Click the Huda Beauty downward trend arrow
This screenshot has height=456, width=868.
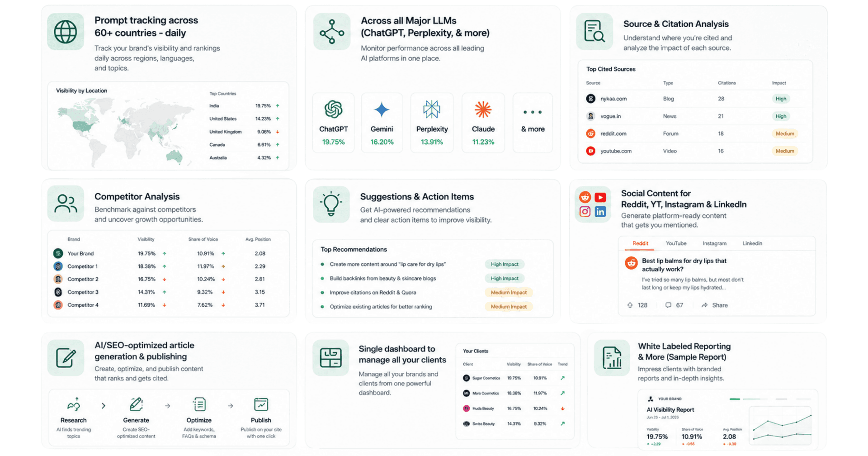coord(562,408)
